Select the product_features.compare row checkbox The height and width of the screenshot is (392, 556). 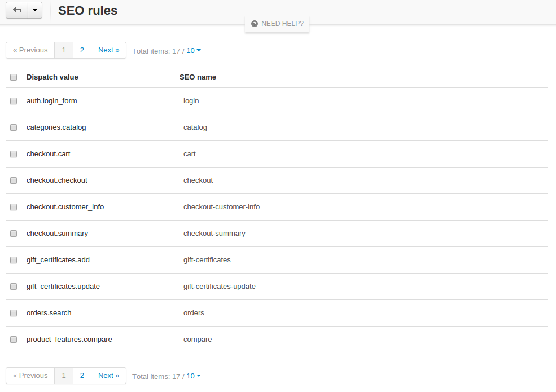pyautogui.click(x=14, y=340)
